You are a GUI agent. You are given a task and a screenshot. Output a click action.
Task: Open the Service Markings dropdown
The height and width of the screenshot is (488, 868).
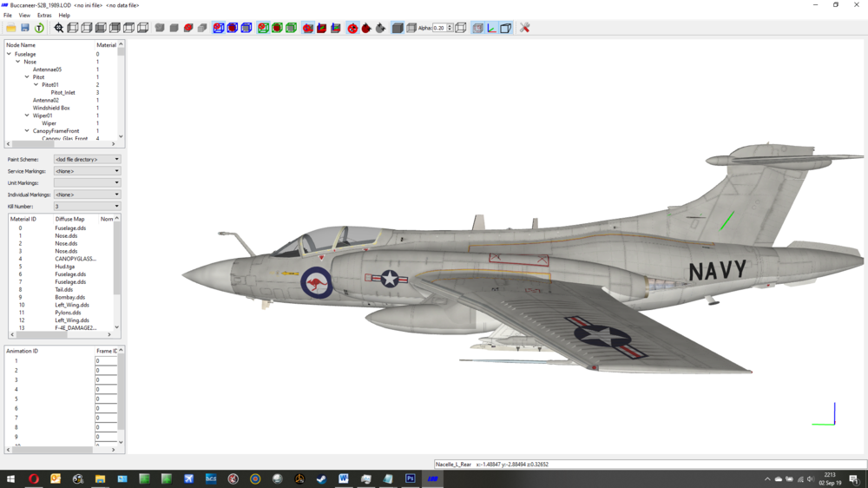click(x=87, y=171)
